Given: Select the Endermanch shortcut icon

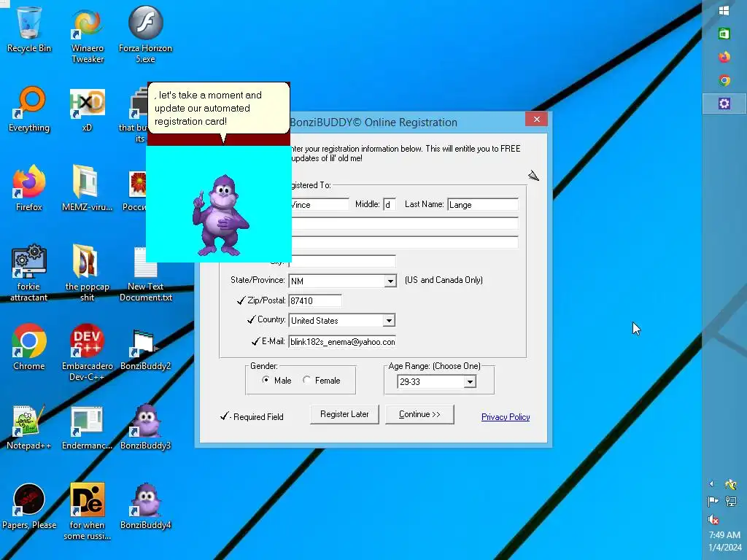Looking at the screenshot, I should pyautogui.click(x=88, y=427).
